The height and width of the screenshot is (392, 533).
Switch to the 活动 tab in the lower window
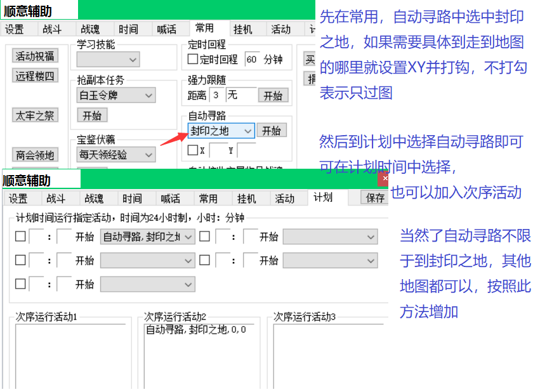tap(285, 199)
